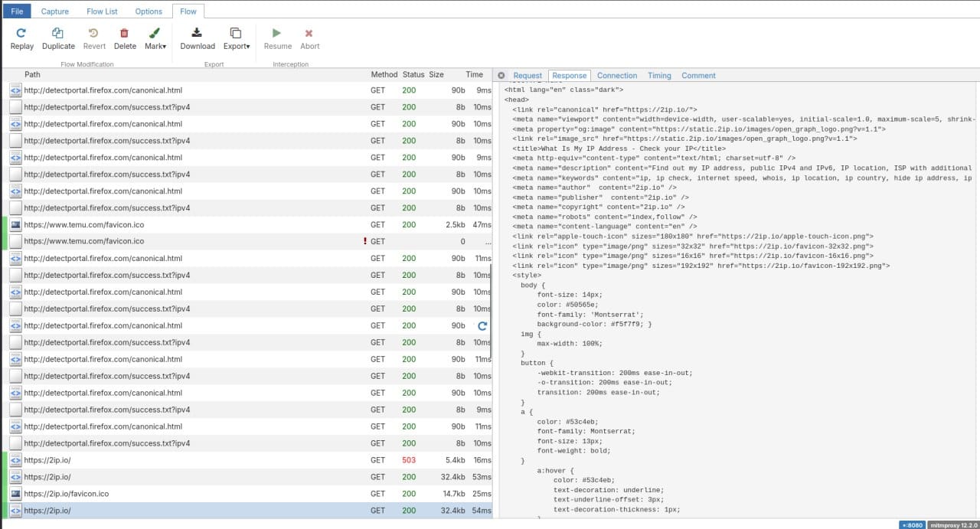Open the Timing detail tab
Screen dimensions: 980x529
(658, 76)
